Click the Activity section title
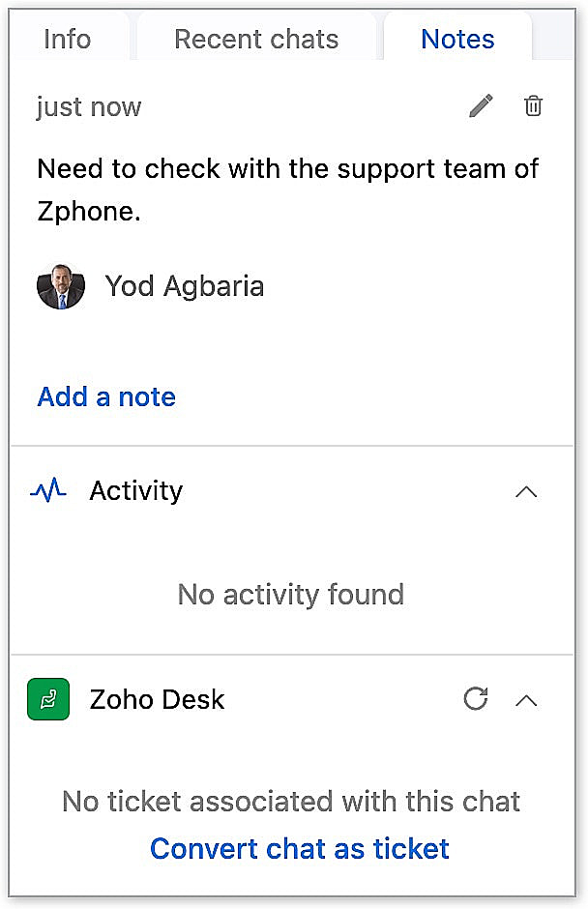This screenshot has width=588, height=909. (135, 490)
